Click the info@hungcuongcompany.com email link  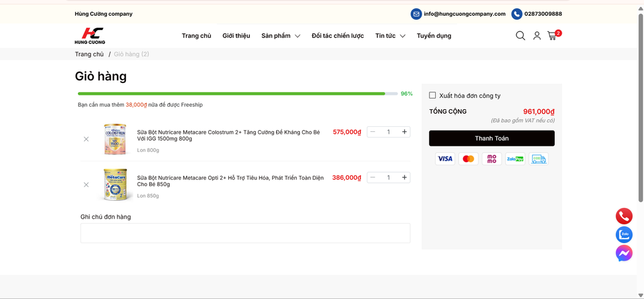pos(465,14)
